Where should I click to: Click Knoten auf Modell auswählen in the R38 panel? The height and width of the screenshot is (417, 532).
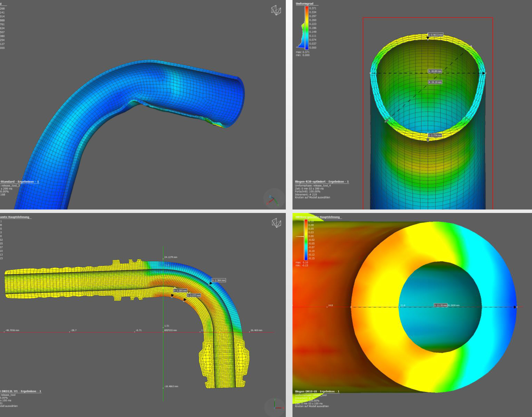313,197
